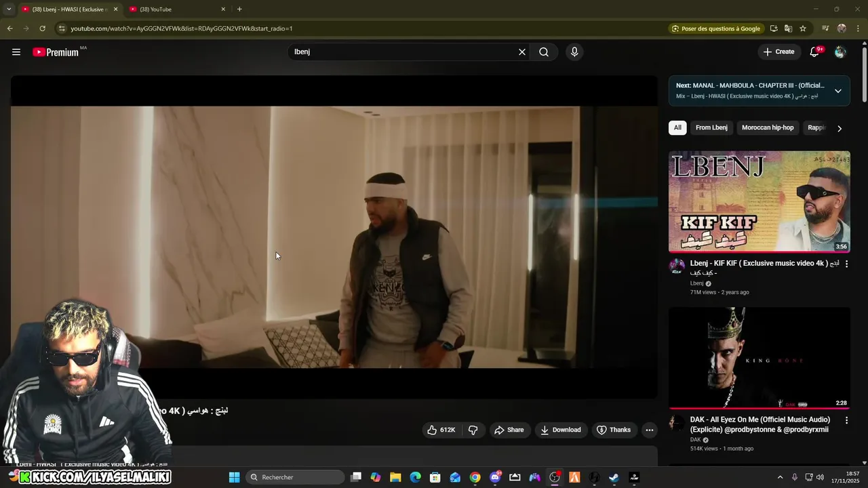Show hidden system tray icons

click(x=780, y=477)
